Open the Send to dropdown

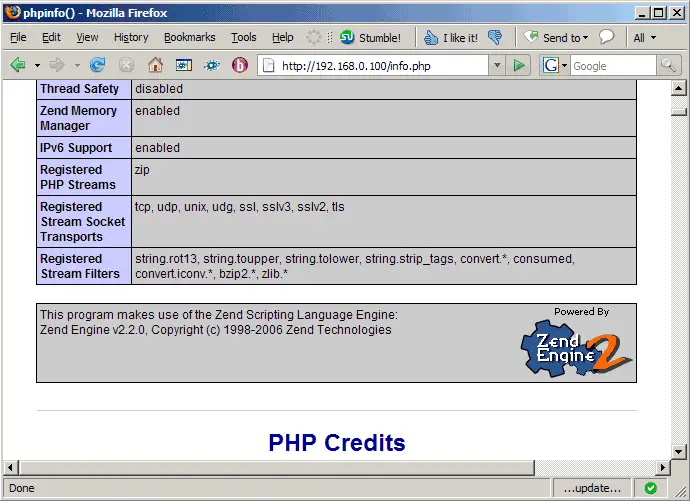[x=556, y=38]
